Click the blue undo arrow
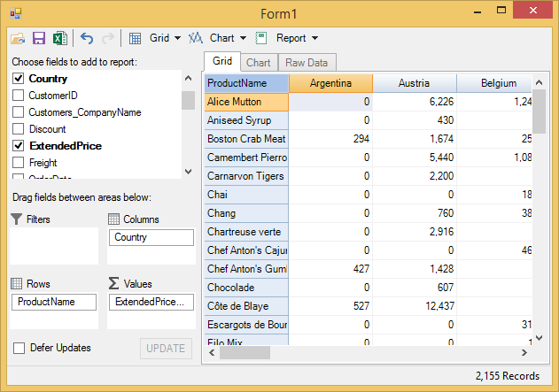The image size is (559, 392). point(87,38)
